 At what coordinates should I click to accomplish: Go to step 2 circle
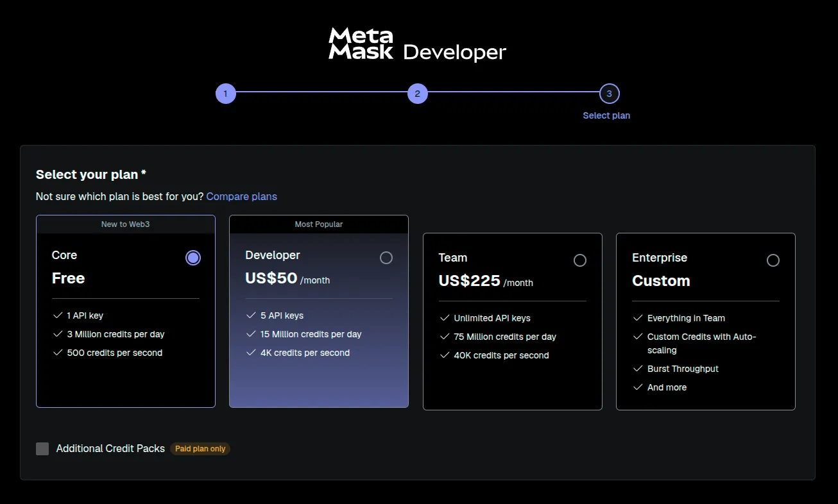point(417,94)
